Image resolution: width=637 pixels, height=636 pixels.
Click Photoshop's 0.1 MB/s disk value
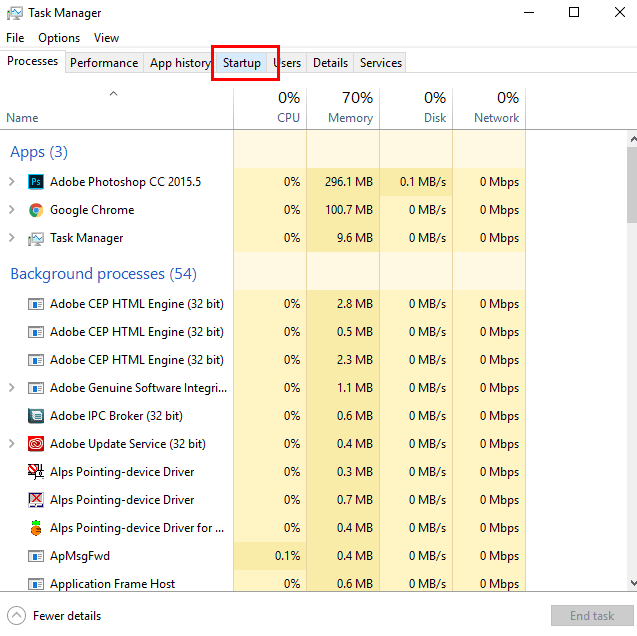coord(422,182)
